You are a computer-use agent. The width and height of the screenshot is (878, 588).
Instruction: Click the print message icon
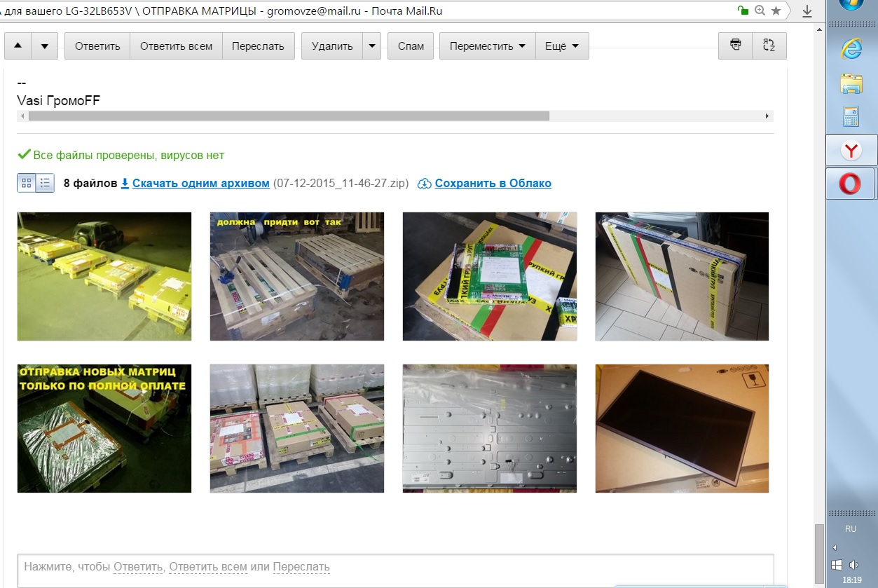coord(735,46)
